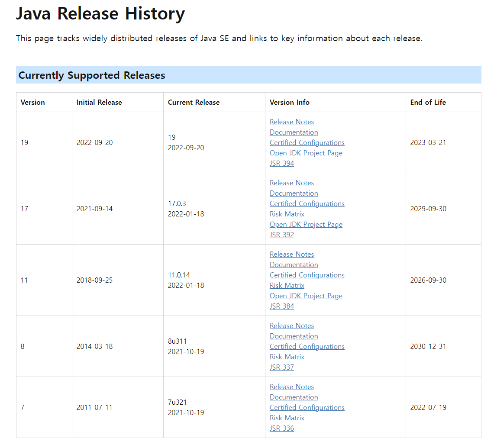
Task: Click the end of life date 2029-09-30
Action: pos(428,209)
